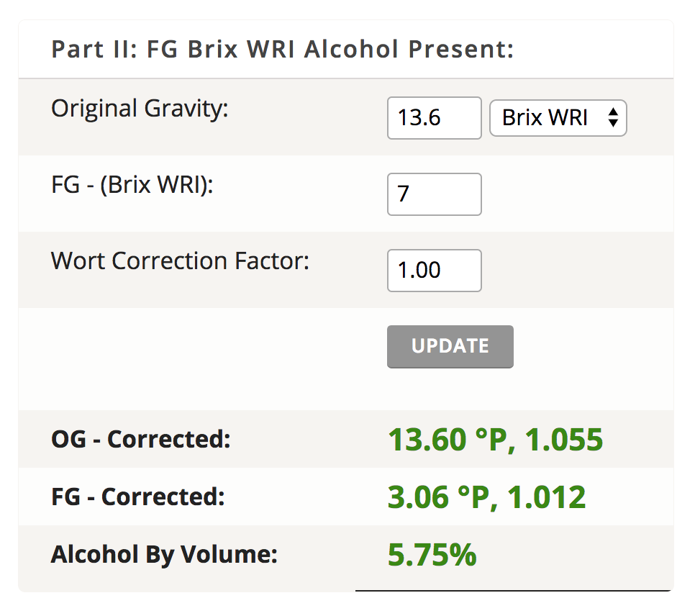The width and height of the screenshot is (695, 616).
Task: Click the Original Gravity input field
Action: pos(434,118)
